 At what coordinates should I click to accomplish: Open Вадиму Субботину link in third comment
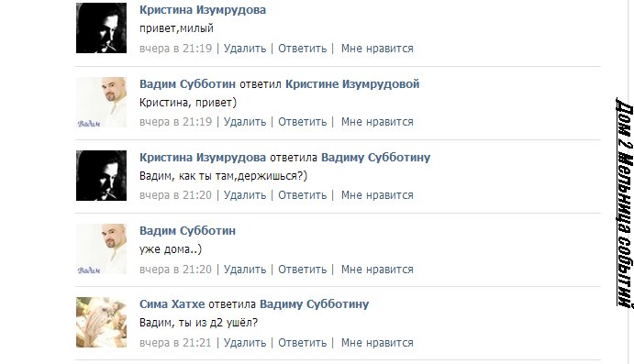point(375,157)
